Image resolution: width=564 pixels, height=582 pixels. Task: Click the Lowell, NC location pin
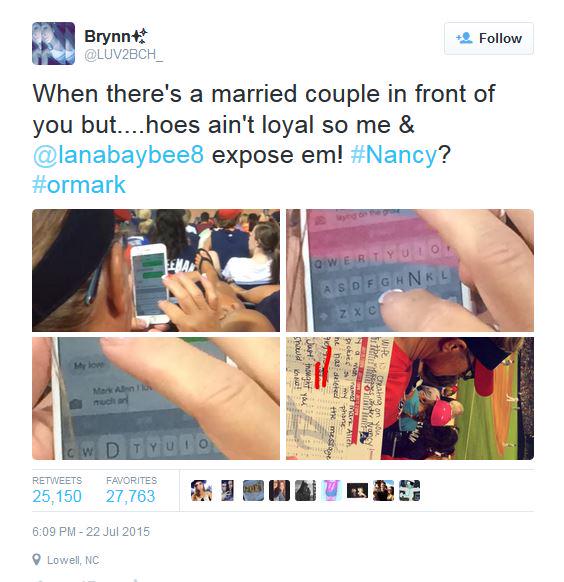point(36,560)
